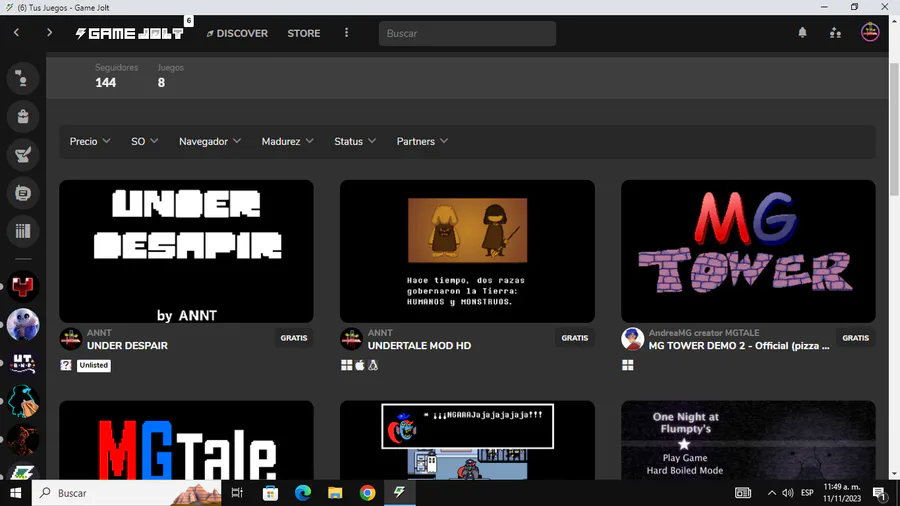Open the UNDERTALE MOD HD thumbnail
900x506 pixels.
[x=467, y=251]
